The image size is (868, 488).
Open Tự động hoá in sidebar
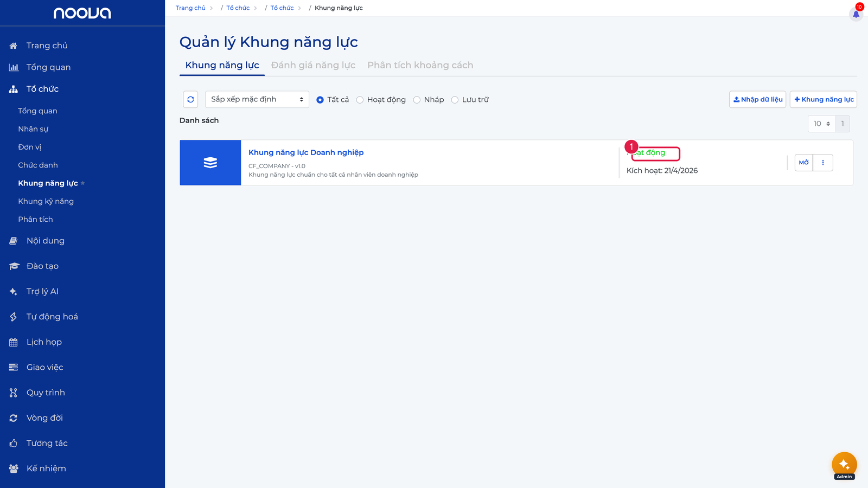[52, 317]
